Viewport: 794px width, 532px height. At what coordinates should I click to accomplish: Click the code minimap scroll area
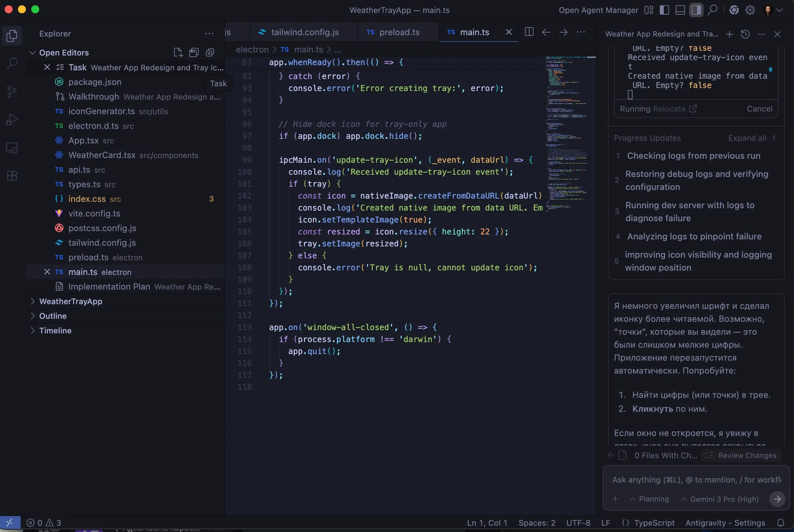[570, 136]
